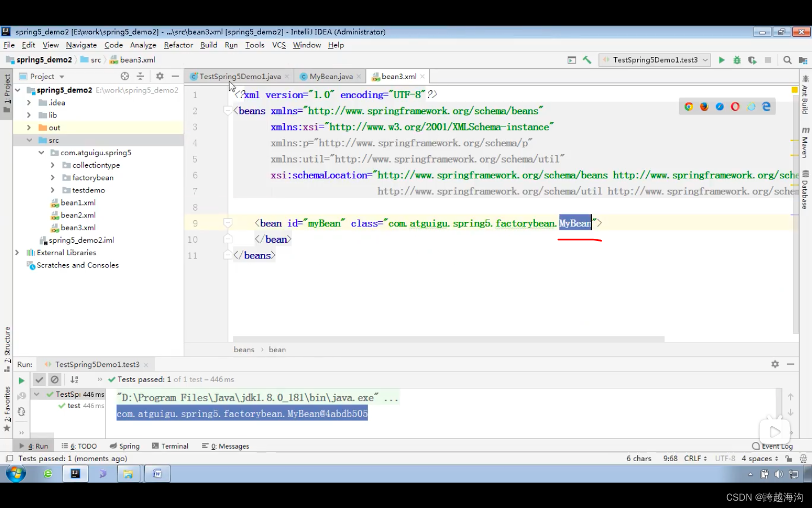
Task: Switch to MyBean.java tab
Action: click(330, 77)
